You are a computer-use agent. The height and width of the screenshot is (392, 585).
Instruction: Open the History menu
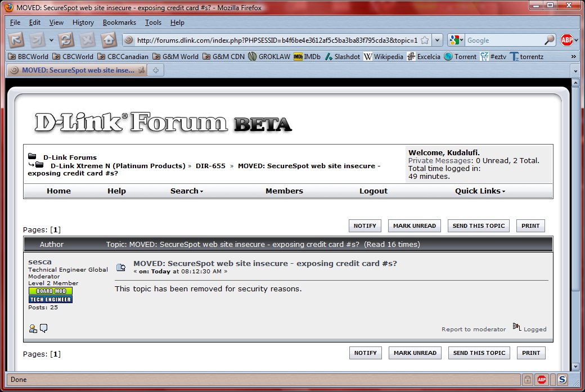click(x=83, y=22)
